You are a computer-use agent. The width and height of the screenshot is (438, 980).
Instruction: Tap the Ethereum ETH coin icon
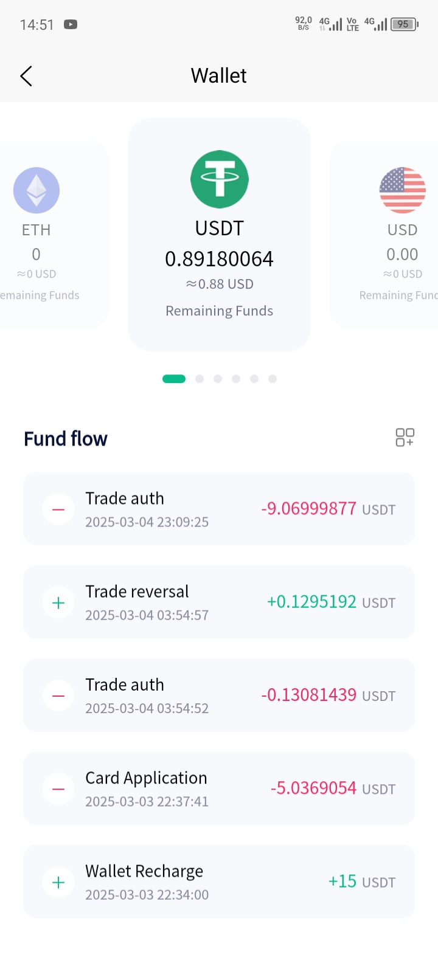point(36,190)
